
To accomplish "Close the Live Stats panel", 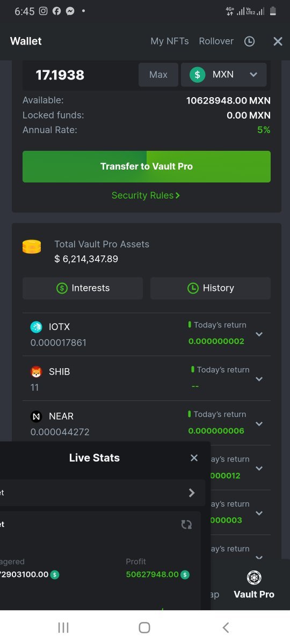I will [194, 458].
